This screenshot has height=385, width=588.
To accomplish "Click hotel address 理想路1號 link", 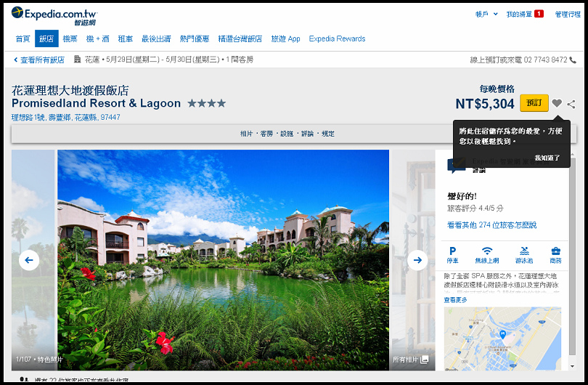I will click(x=65, y=117).
